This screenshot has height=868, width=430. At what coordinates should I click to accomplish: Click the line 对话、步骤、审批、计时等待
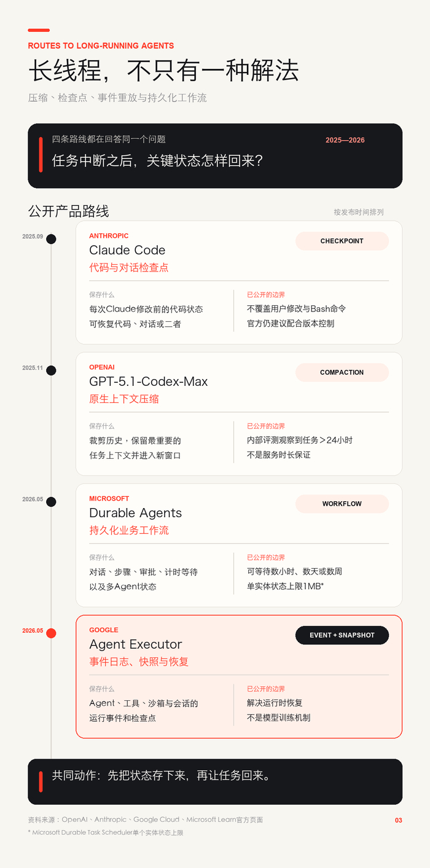click(x=144, y=572)
